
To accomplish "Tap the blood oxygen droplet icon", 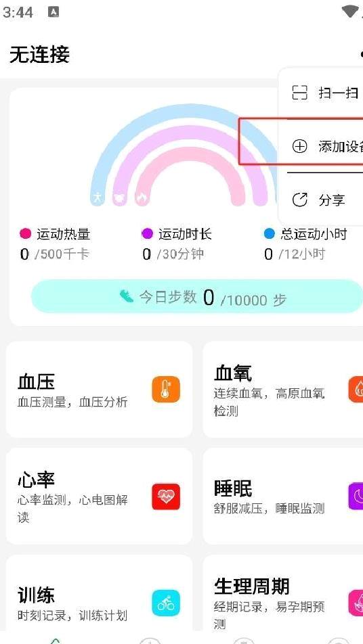I will pos(356,389).
